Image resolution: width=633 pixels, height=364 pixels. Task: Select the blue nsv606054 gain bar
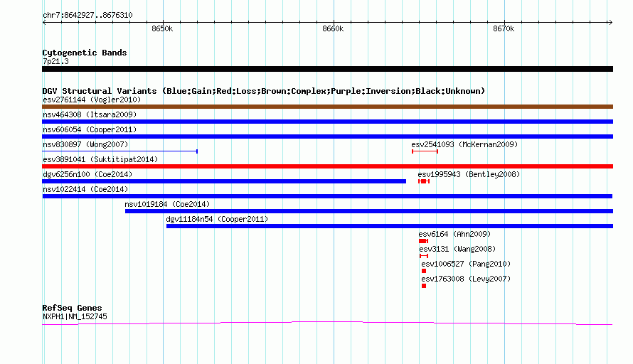[327, 136]
